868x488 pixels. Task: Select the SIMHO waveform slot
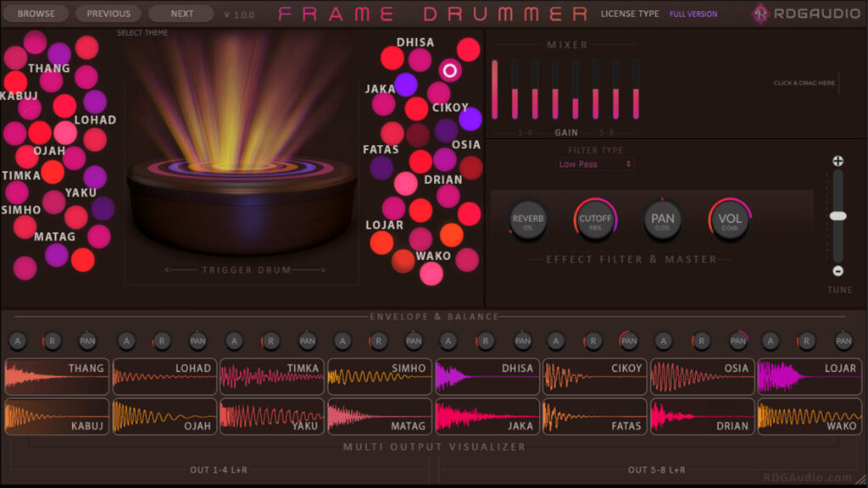379,376
